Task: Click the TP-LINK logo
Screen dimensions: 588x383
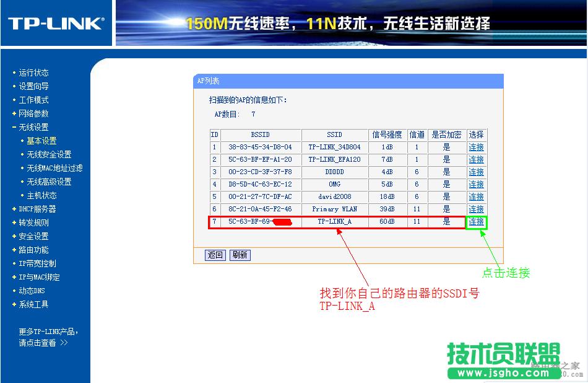Action: click(56, 24)
